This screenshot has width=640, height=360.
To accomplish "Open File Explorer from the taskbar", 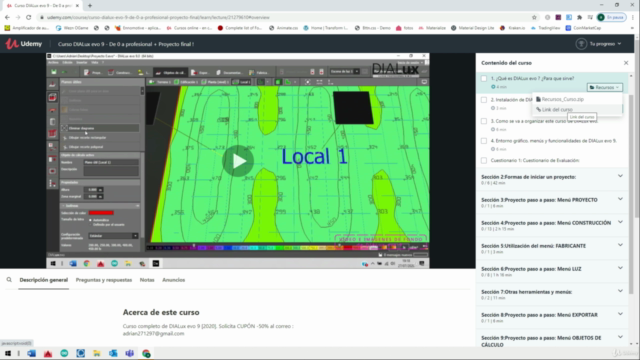I will click(x=97, y=353).
